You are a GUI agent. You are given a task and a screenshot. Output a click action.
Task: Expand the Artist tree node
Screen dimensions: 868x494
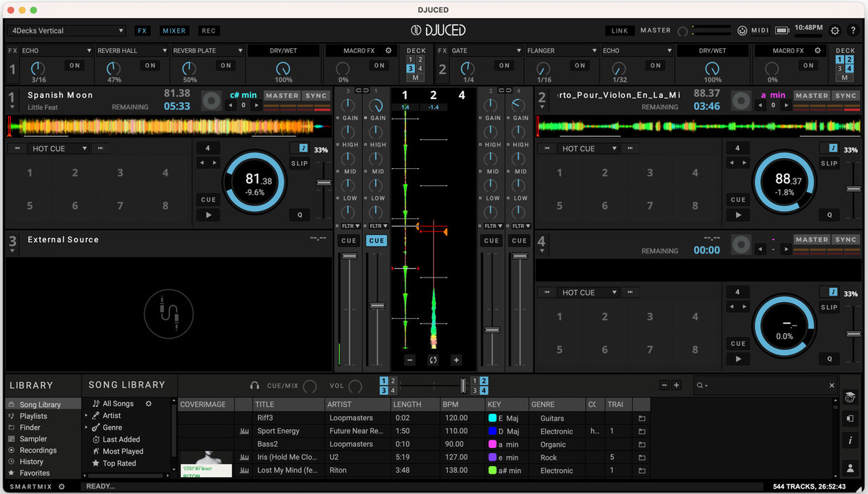tap(87, 416)
